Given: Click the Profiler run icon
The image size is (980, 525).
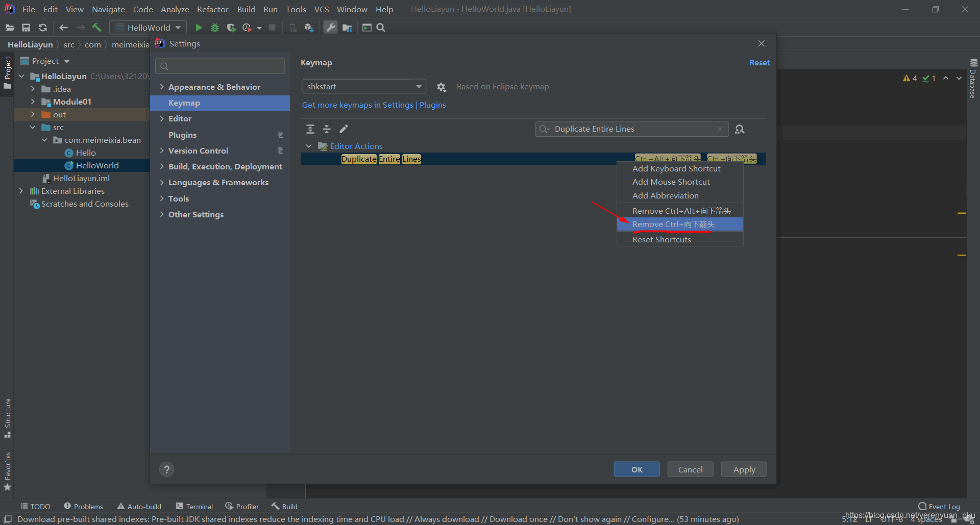Looking at the screenshot, I should click(247, 28).
